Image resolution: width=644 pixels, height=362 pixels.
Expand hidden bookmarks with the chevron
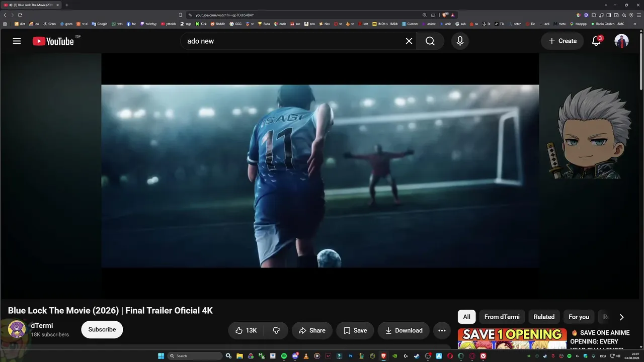point(635,24)
